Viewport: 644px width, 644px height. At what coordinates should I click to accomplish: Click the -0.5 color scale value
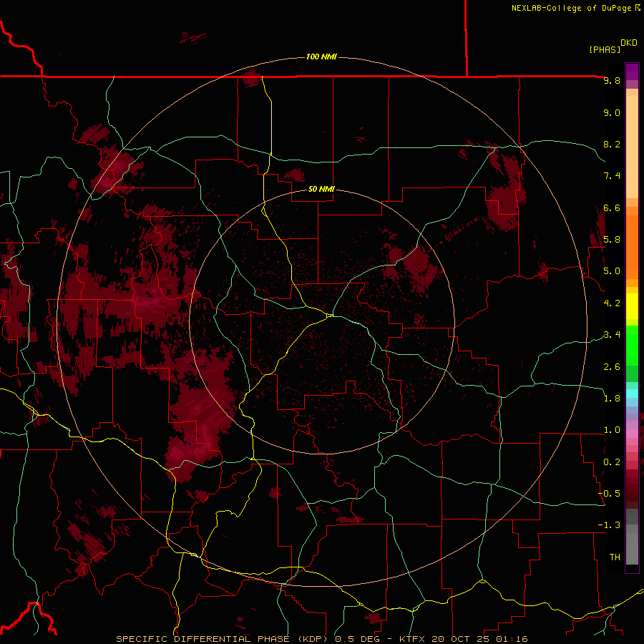point(609,493)
